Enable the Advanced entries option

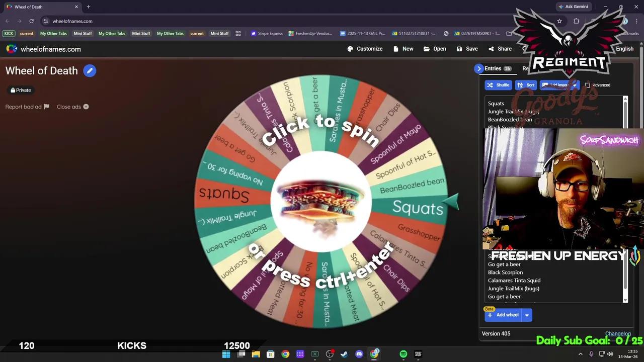point(587,85)
